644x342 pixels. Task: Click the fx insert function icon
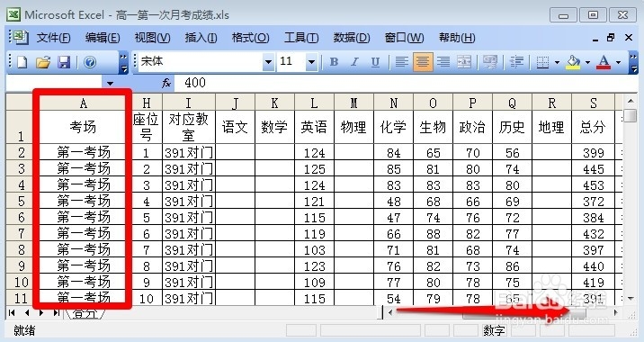165,84
